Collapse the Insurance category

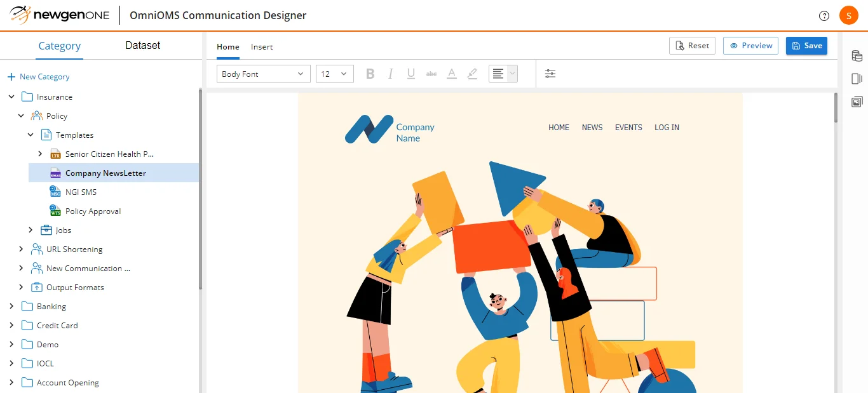pos(11,97)
